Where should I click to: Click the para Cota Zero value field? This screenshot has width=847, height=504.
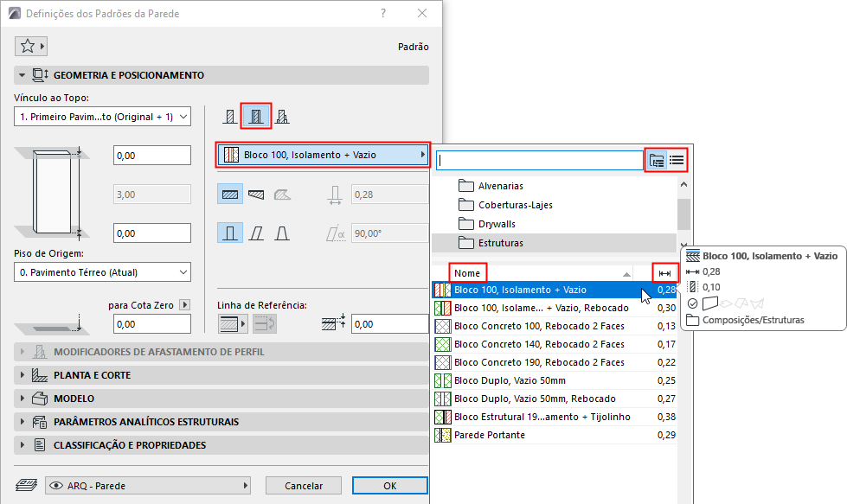[x=152, y=324]
